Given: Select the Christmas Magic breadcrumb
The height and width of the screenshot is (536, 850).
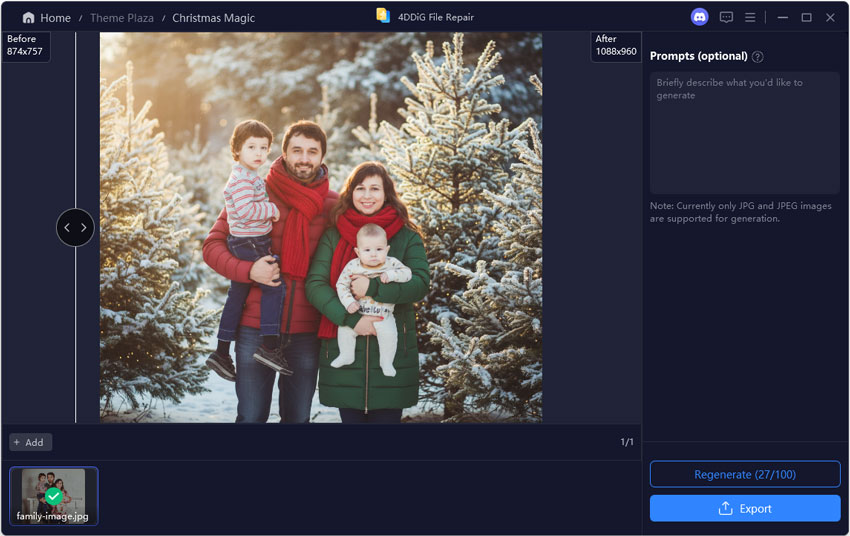Looking at the screenshot, I should coord(214,18).
